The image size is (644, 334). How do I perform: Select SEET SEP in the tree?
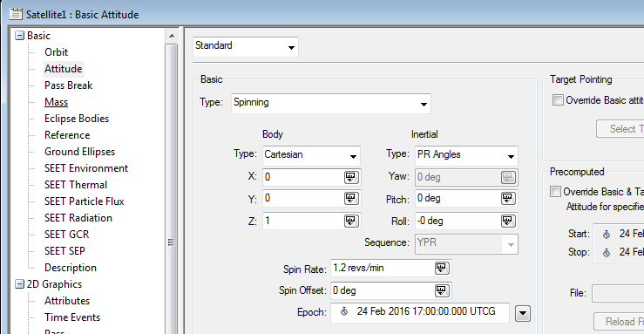coord(64,251)
